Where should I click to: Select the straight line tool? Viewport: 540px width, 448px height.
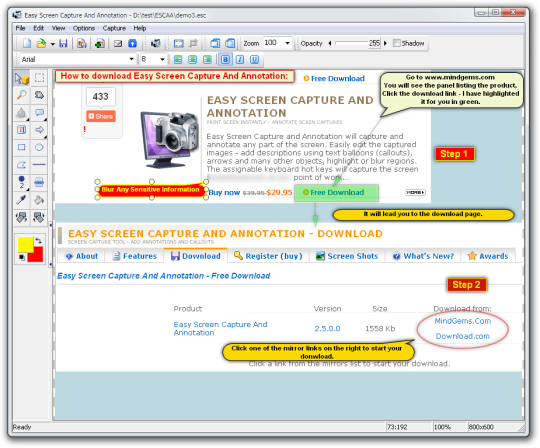pos(39,165)
